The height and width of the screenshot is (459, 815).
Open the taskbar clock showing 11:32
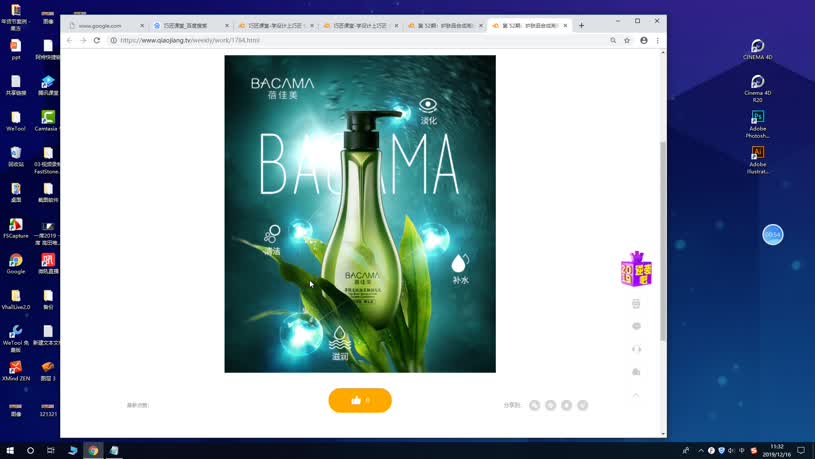pyautogui.click(x=777, y=451)
